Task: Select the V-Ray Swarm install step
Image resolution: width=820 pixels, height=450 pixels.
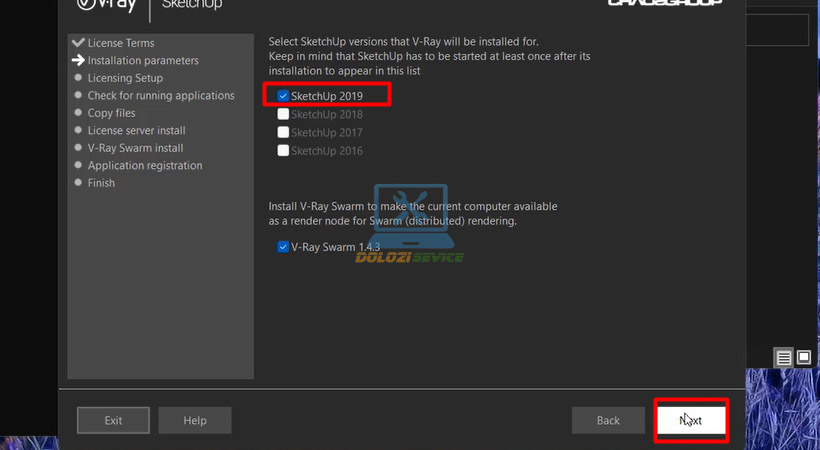Action: pos(135,148)
